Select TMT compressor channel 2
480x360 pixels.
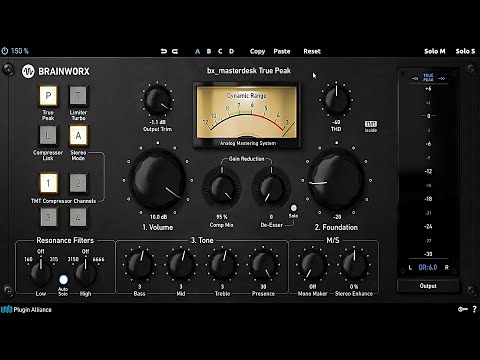[x=78, y=183]
